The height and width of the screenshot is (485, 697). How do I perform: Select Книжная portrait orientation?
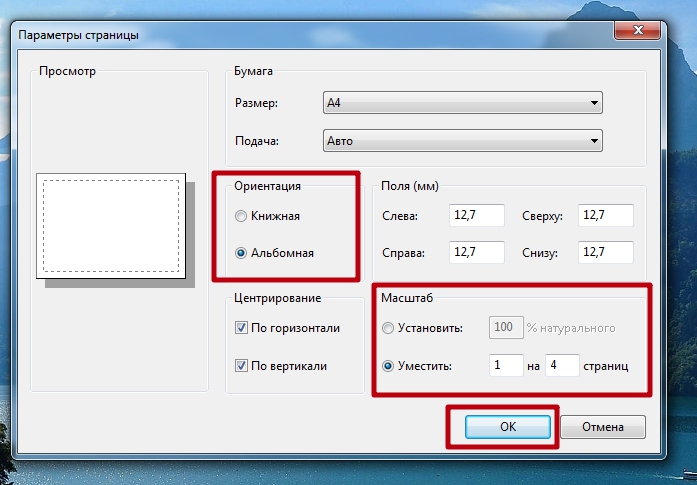(x=241, y=215)
